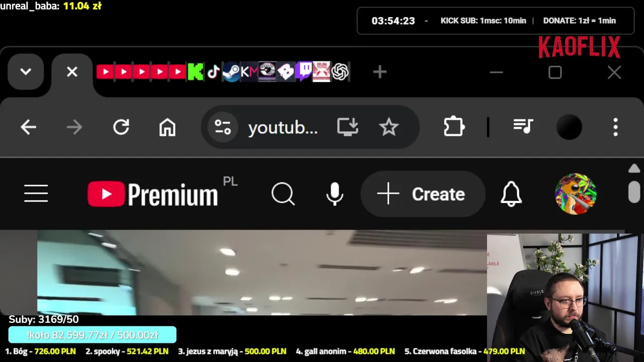Switch to the Kick tab
644x362 pixels.
[195, 72]
